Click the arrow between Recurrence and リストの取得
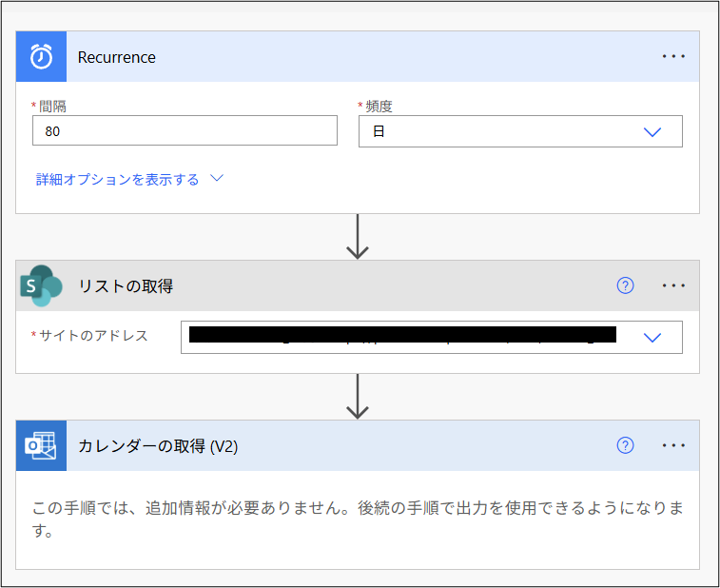This screenshot has width=720, height=588. click(x=358, y=237)
